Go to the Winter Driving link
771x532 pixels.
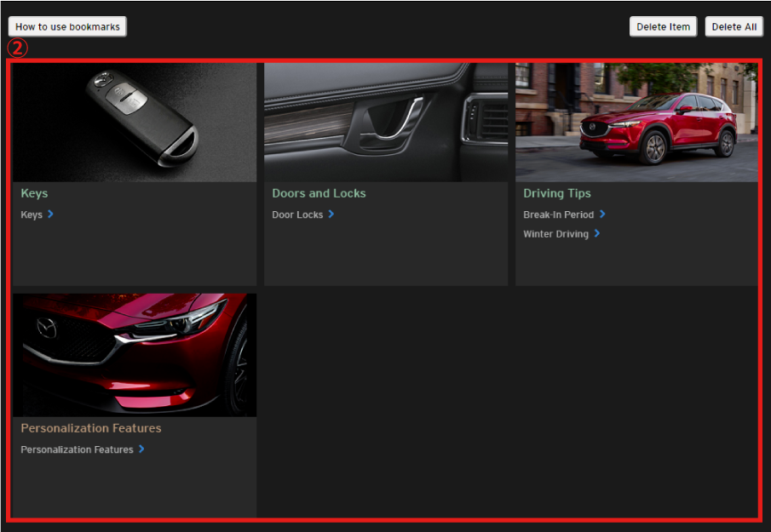coord(555,234)
